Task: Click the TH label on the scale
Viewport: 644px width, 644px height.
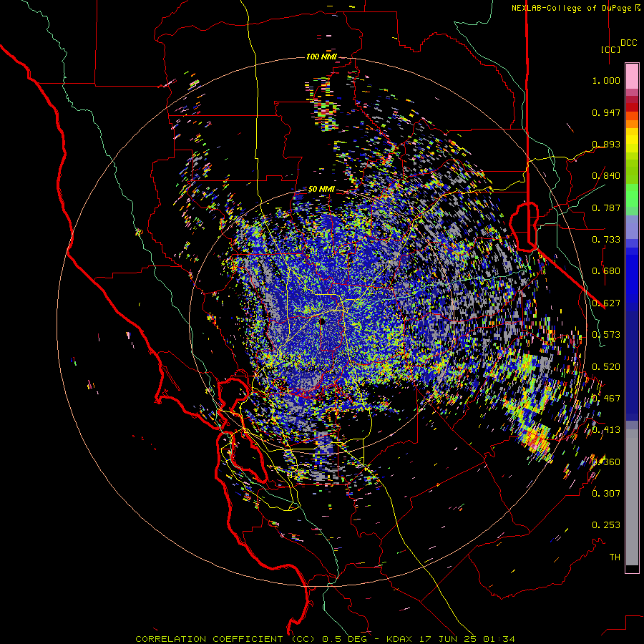Action: (615, 557)
